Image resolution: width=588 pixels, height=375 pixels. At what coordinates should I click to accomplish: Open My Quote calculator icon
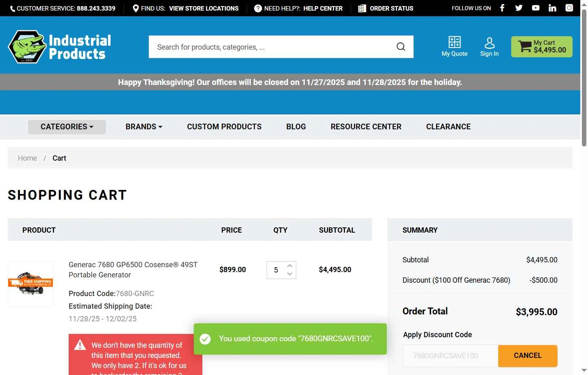tap(454, 42)
